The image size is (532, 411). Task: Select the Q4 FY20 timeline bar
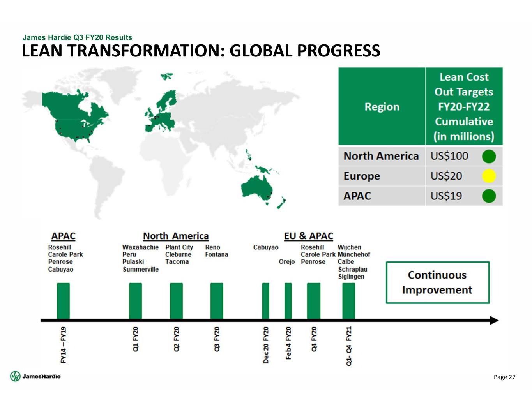313,301
